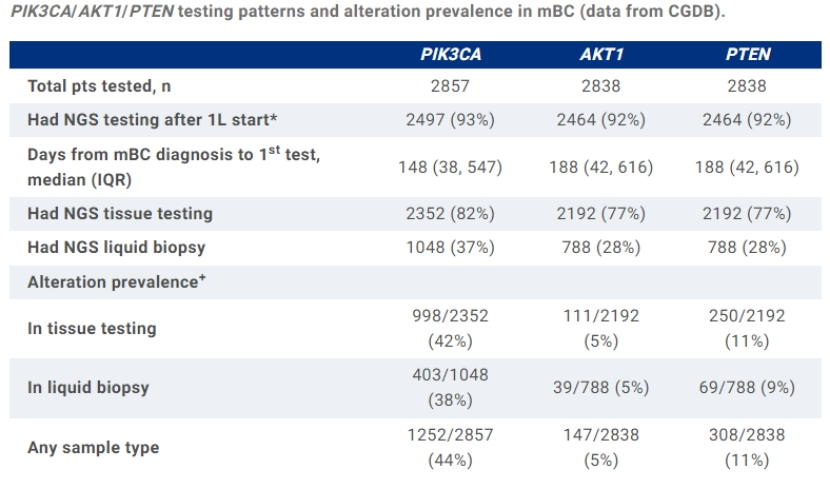830x489 pixels.
Task: Click the 2352 (82%) cell
Action: pos(450,213)
